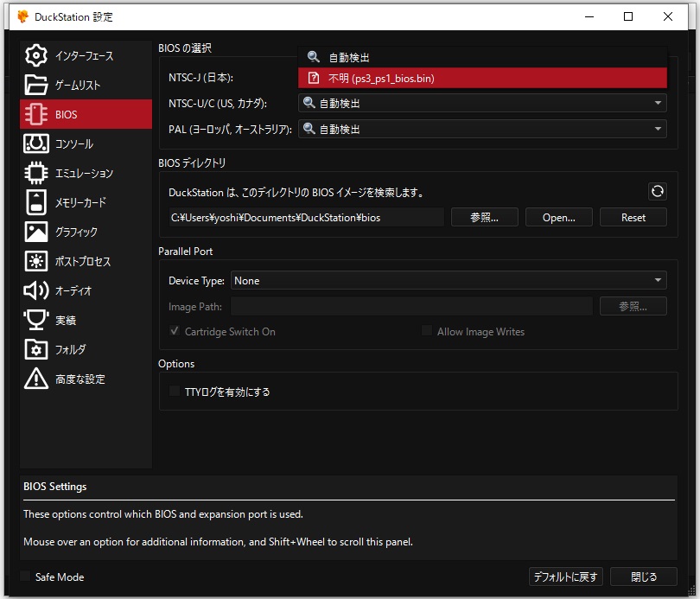
Task: Click the Reset button
Action: [633, 217]
